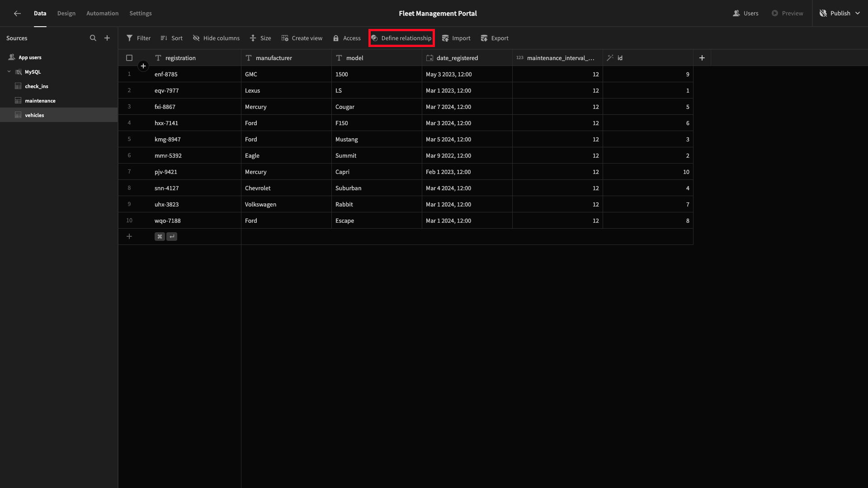Click the id column header
Screen dimensions: 868x488
(648, 58)
